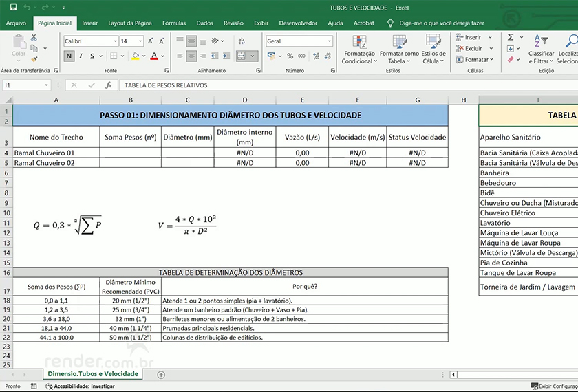578x392 pixels.
Task: Switch to the Inserir ribbon tab
Action: 89,23
